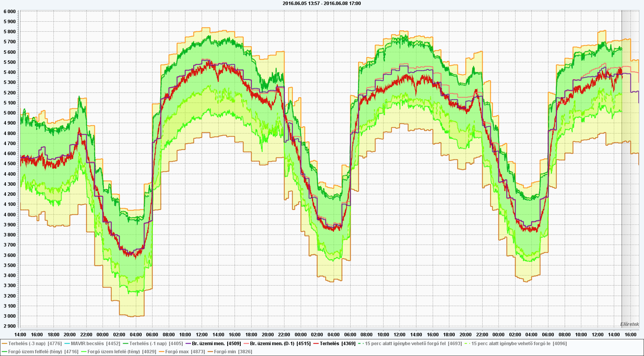This screenshot has width=644, height=356.
Task: Click the 4 200 y-axis label
Action: pyautogui.click(x=10, y=194)
